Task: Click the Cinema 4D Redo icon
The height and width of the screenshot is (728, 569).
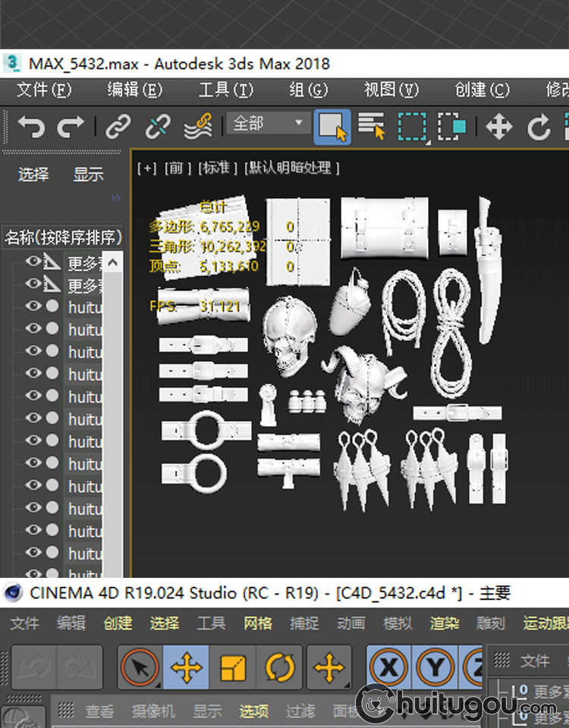Action: tap(80, 667)
